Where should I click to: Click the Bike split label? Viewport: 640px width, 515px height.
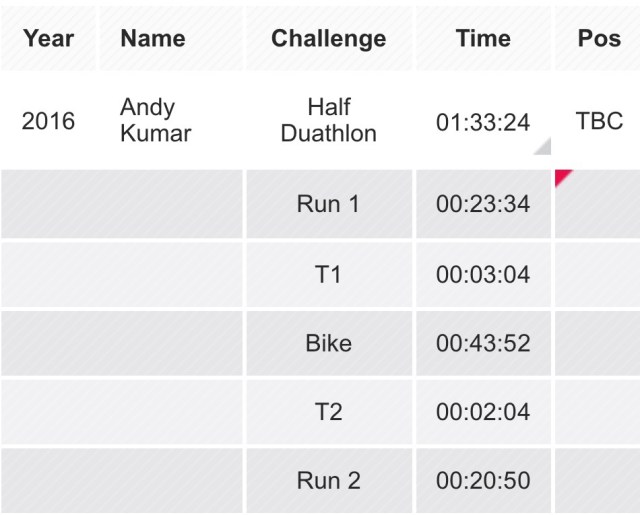coord(328,343)
